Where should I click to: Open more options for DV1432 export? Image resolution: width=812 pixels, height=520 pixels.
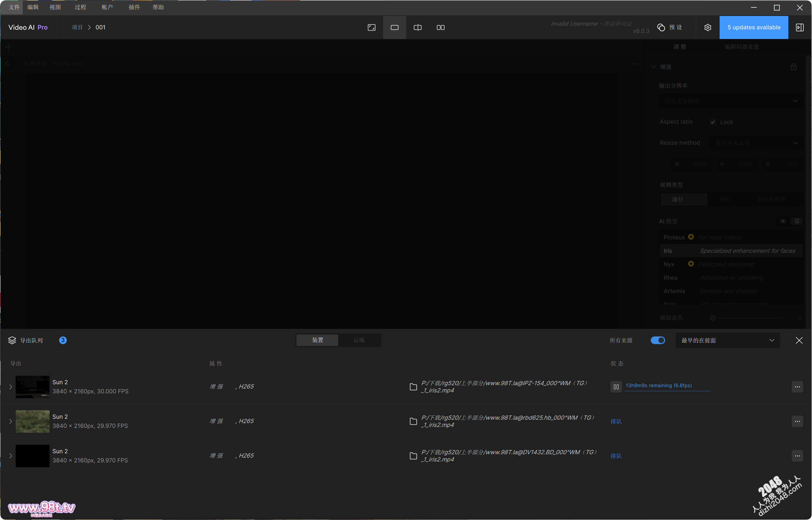click(797, 456)
